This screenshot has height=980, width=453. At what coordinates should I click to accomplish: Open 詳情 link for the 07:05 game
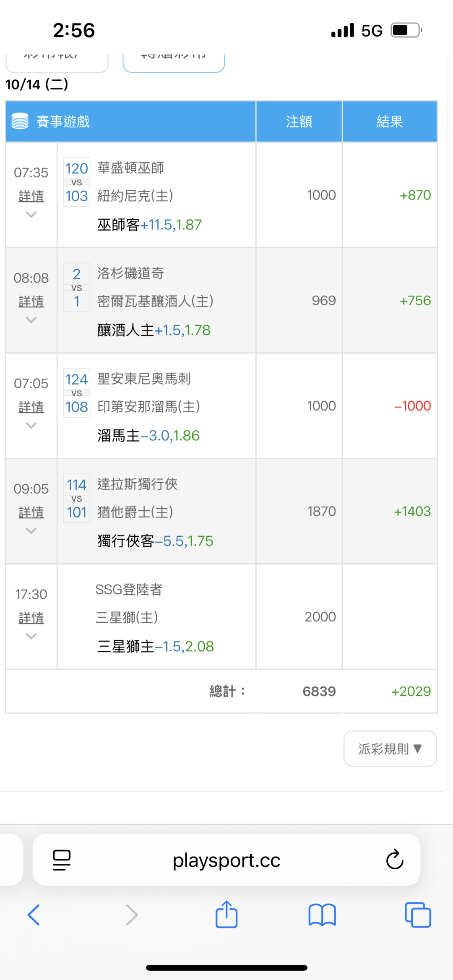click(x=31, y=407)
